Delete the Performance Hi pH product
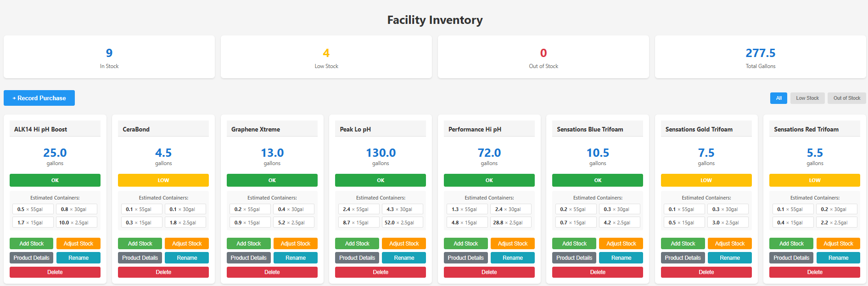Screen dimensions: 868x286 489,272
